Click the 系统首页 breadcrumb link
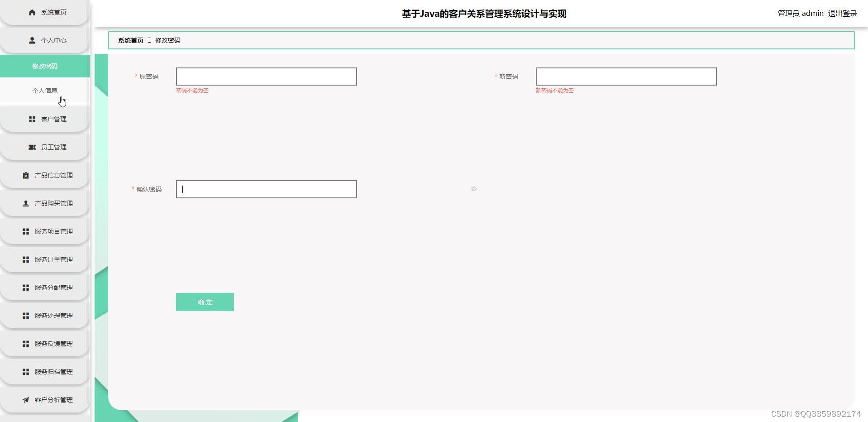The width and height of the screenshot is (868, 422). (131, 40)
